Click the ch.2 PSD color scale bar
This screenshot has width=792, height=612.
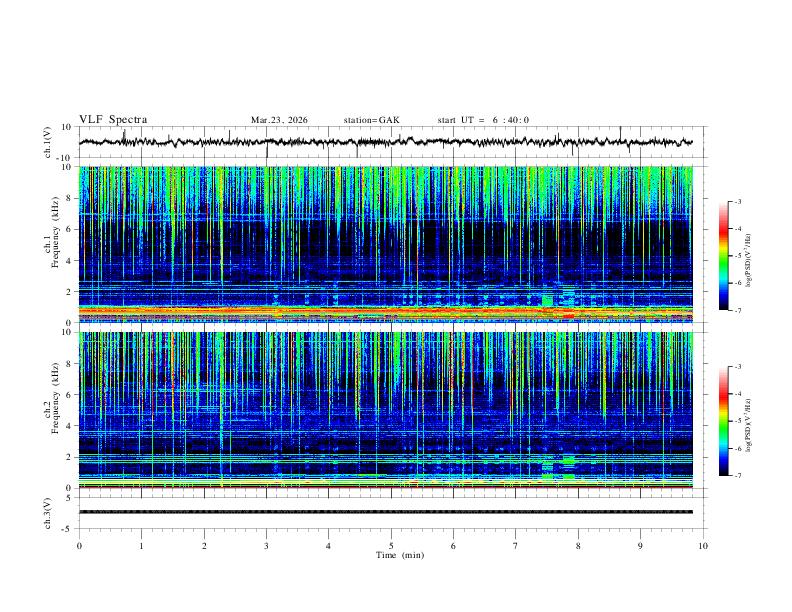723,421
